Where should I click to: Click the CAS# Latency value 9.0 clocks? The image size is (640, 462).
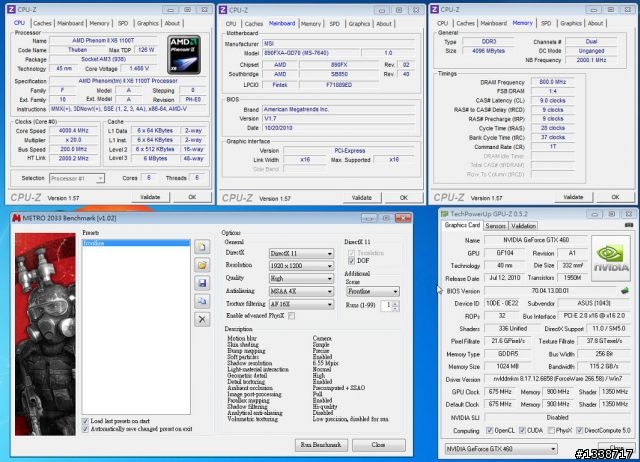point(553,100)
